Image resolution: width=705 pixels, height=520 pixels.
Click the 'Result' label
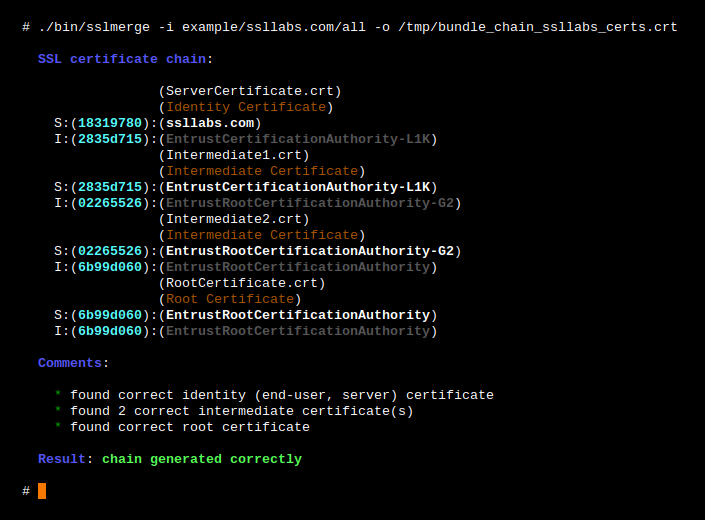(x=62, y=459)
